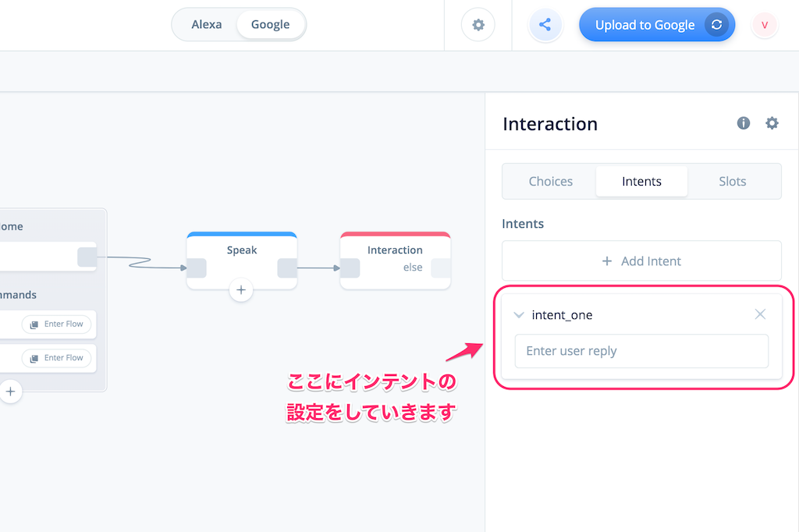Image resolution: width=799 pixels, height=532 pixels.
Task: Click the plus button below Speak block
Action: pos(241,290)
